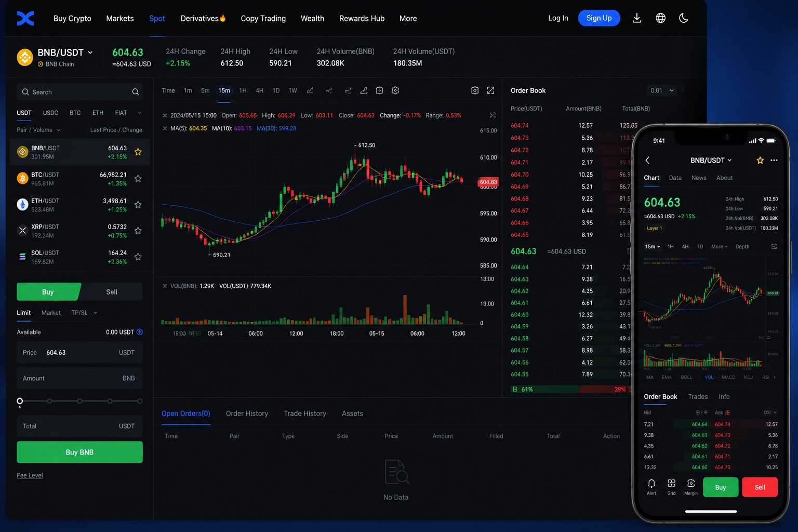This screenshot has width=798, height=532.
Task: Click the amount slider handle at zero
Action: click(20, 401)
